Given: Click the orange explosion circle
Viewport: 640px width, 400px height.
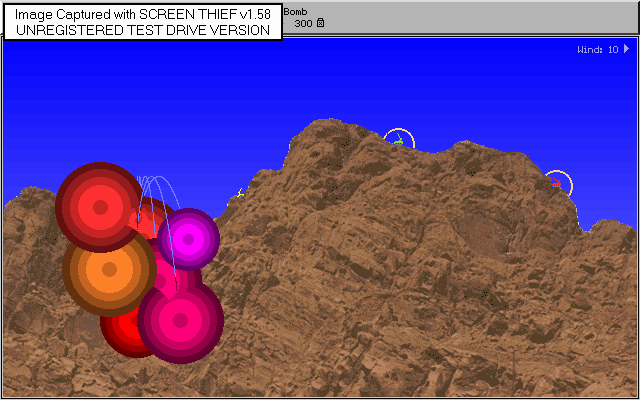Looking at the screenshot, I should 108,269.
